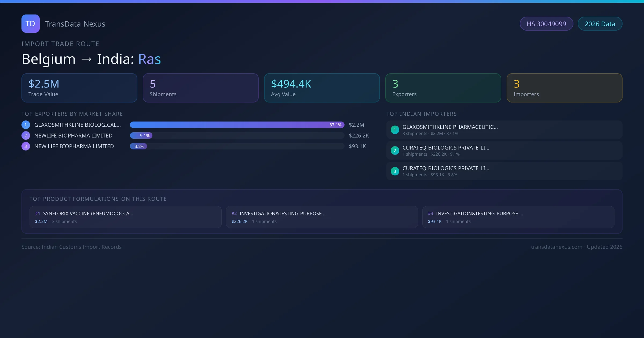Open the 5 Shipments stat card
The image size is (644, 338).
pos(200,88)
